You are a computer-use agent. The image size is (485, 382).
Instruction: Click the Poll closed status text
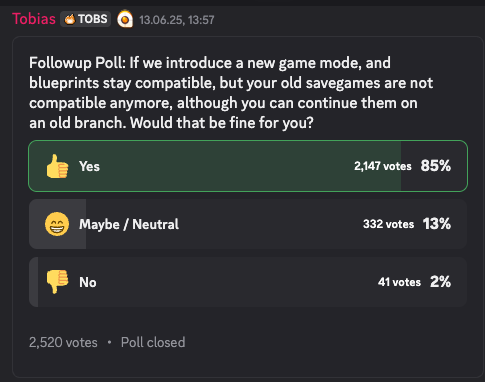(153, 342)
